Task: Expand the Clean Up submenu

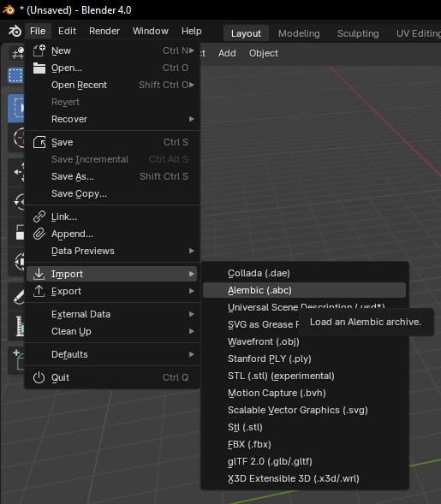Action: [192, 331]
